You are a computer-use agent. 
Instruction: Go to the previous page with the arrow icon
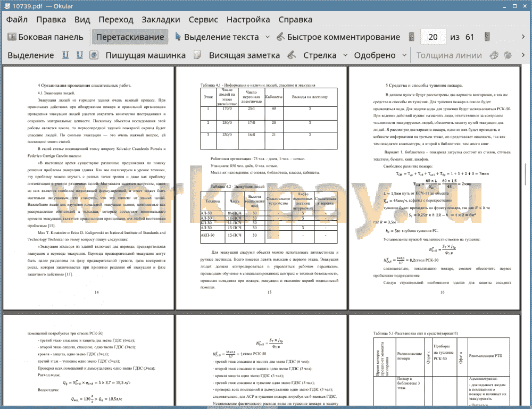[x=412, y=37]
